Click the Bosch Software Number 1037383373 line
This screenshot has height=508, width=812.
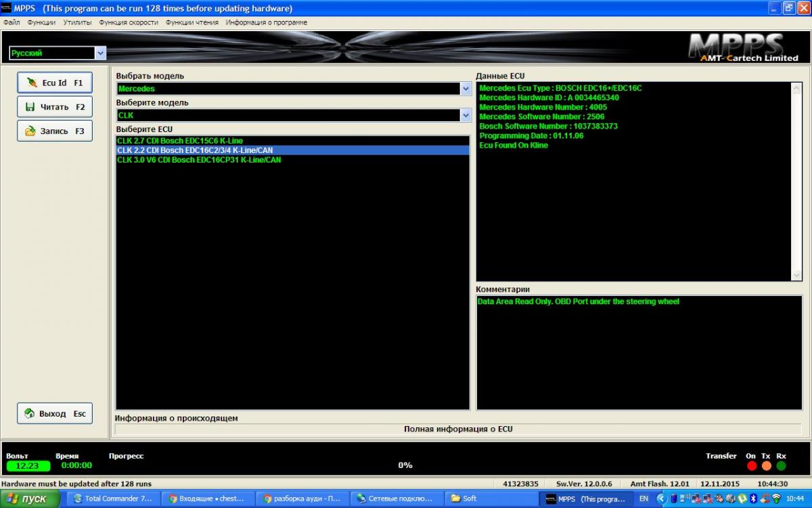point(548,126)
